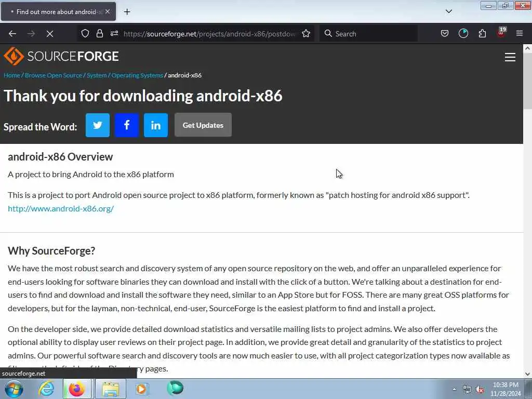Viewport: 532px width, 399px height.
Task: Launch Internet Explorer from taskbar
Action: [46, 389]
